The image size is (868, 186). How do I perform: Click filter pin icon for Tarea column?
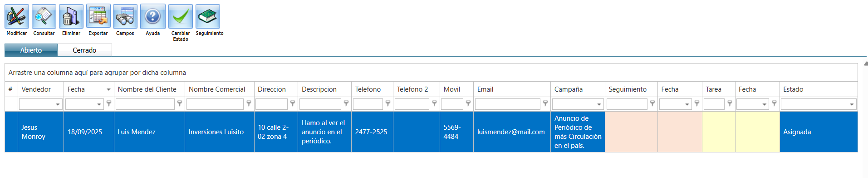(730, 103)
